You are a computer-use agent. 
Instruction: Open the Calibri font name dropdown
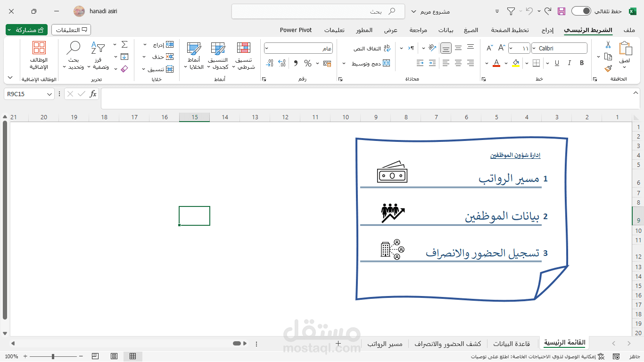click(534, 48)
